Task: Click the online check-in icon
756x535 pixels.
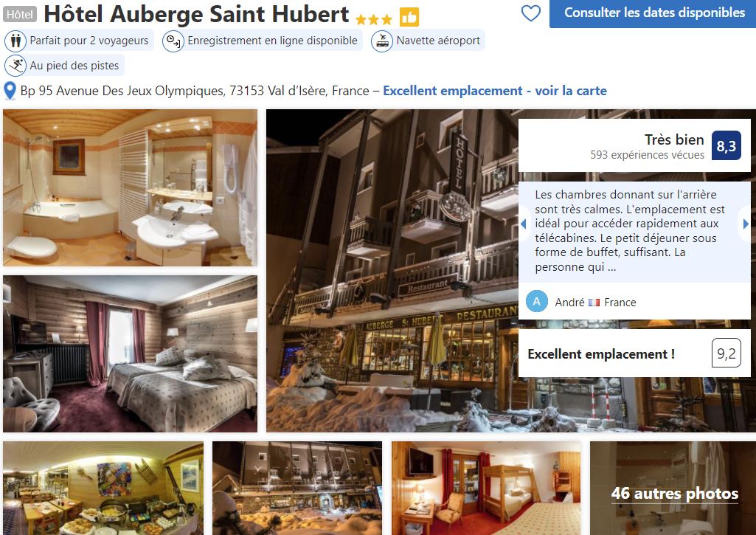Action: tap(173, 41)
